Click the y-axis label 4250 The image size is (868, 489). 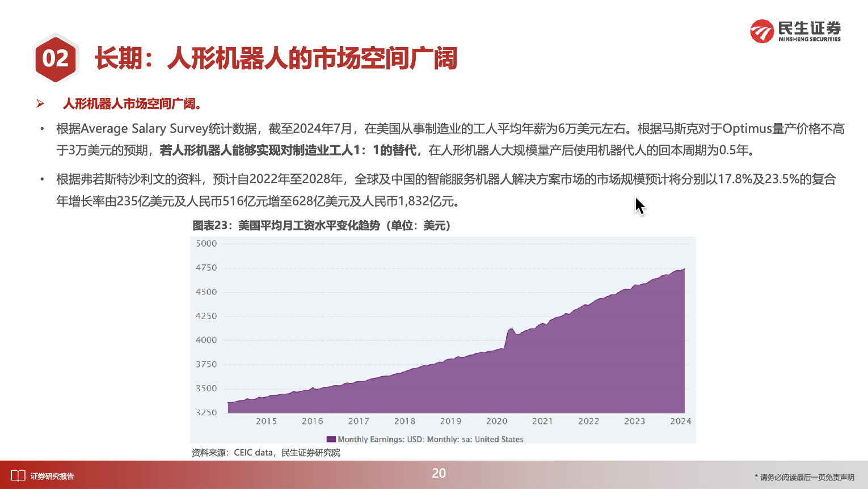pyautogui.click(x=207, y=316)
